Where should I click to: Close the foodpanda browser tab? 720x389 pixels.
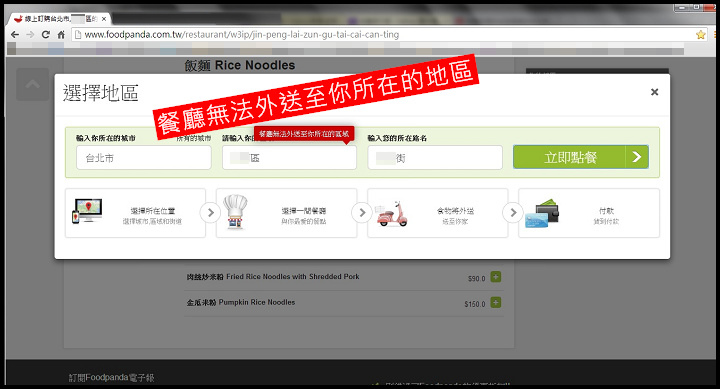[x=104, y=19]
